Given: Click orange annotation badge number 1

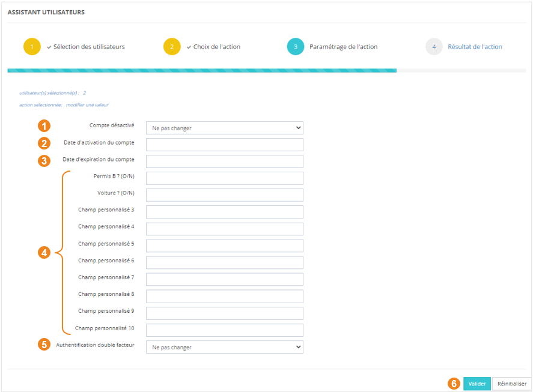Looking at the screenshot, I should 44,126.
